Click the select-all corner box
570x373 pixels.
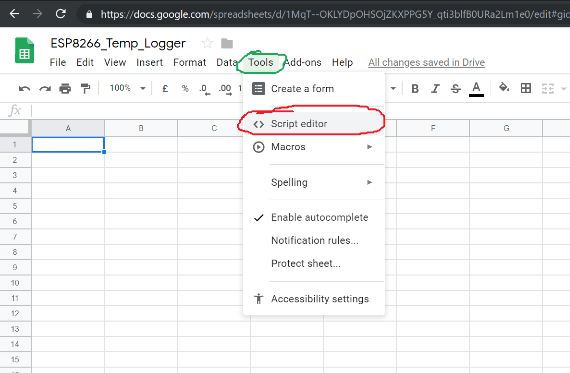coord(15,128)
